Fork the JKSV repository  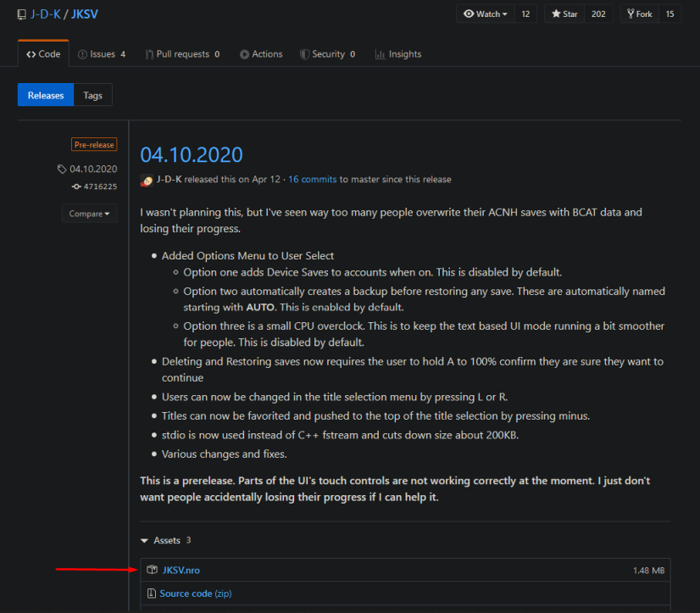coord(639,14)
